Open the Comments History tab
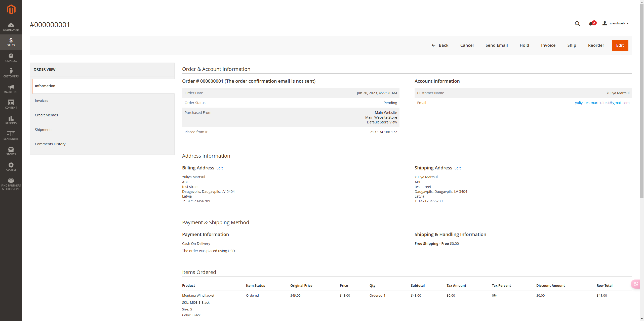The image size is (644, 321). [x=50, y=144]
